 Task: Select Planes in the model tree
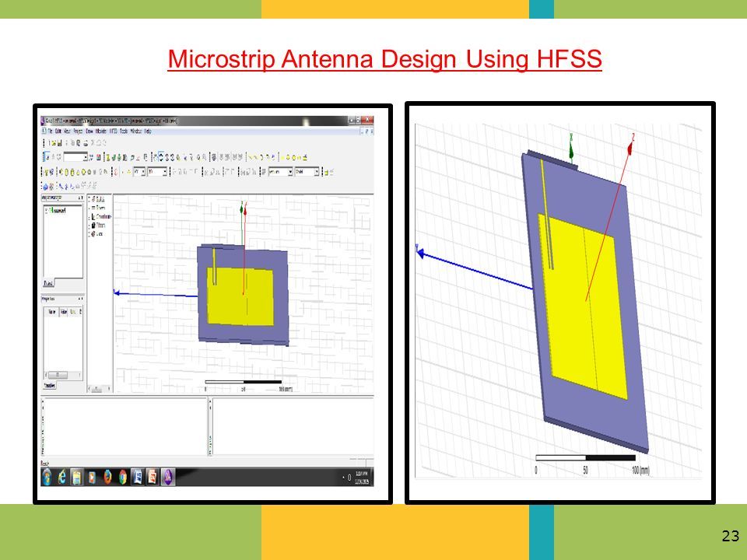click(99, 226)
